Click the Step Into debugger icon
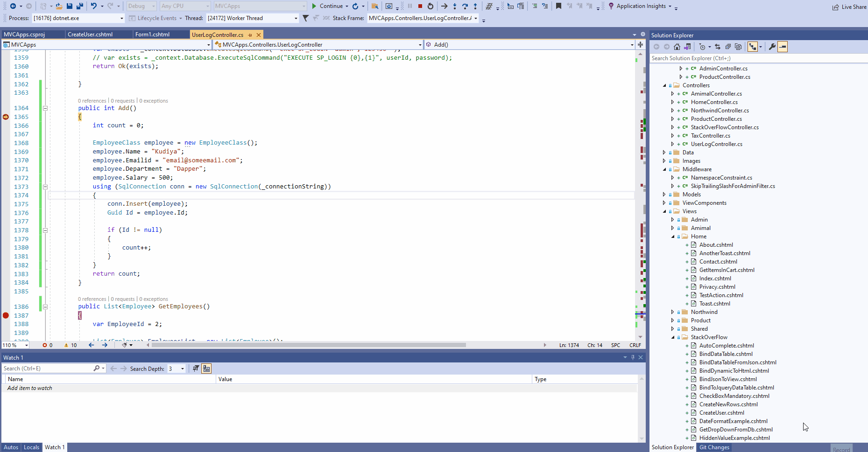868x452 pixels. 454,6
